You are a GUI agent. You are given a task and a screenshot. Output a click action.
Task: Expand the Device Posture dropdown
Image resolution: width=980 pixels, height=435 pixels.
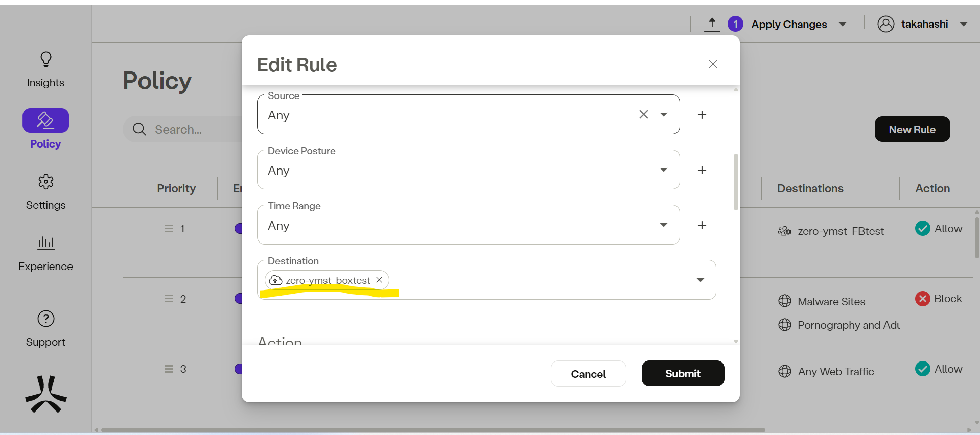coord(664,170)
